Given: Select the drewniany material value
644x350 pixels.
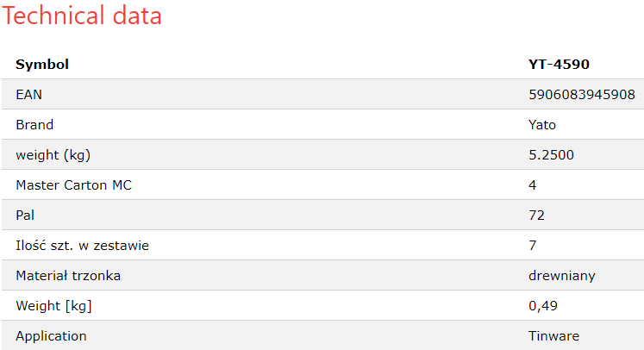Looking at the screenshot, I should 562,276.
